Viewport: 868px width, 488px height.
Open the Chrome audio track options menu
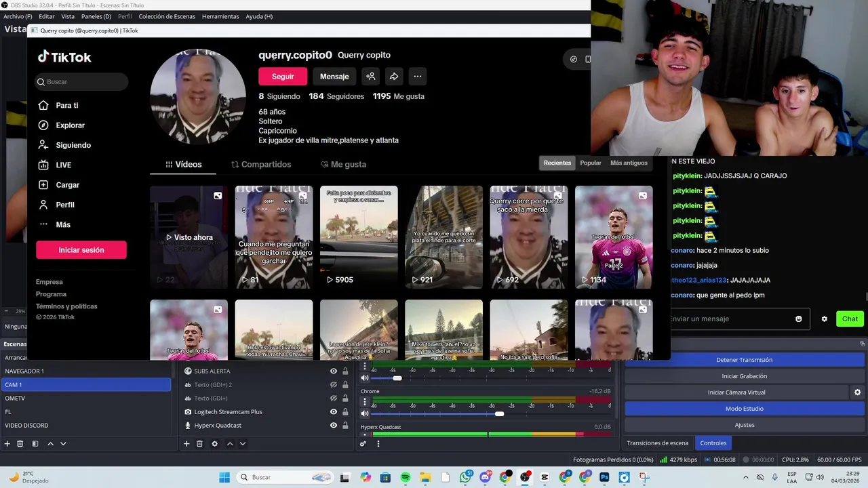pos(365,402)
